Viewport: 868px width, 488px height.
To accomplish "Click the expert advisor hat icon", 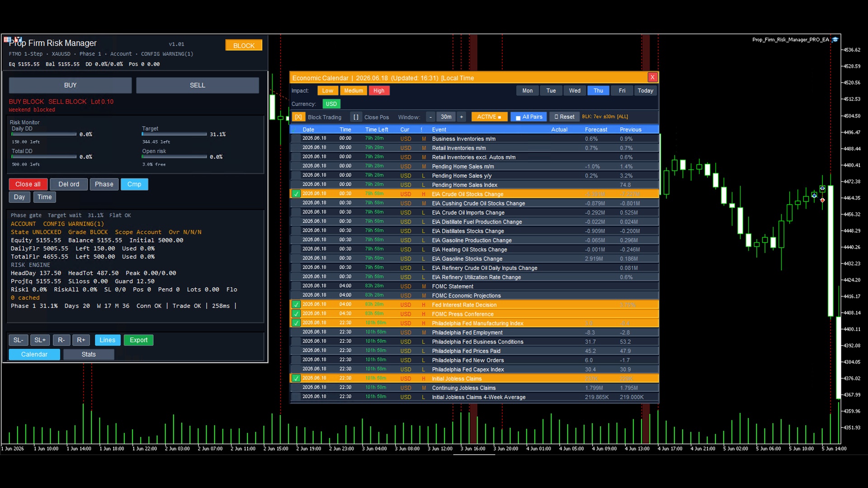I will pos(835,40).
